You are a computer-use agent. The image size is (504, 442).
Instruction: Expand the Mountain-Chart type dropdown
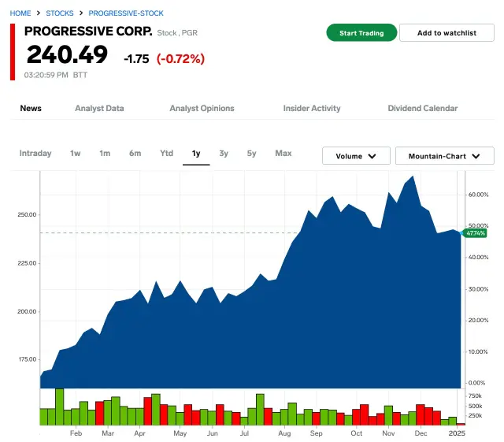click(444, 156)
